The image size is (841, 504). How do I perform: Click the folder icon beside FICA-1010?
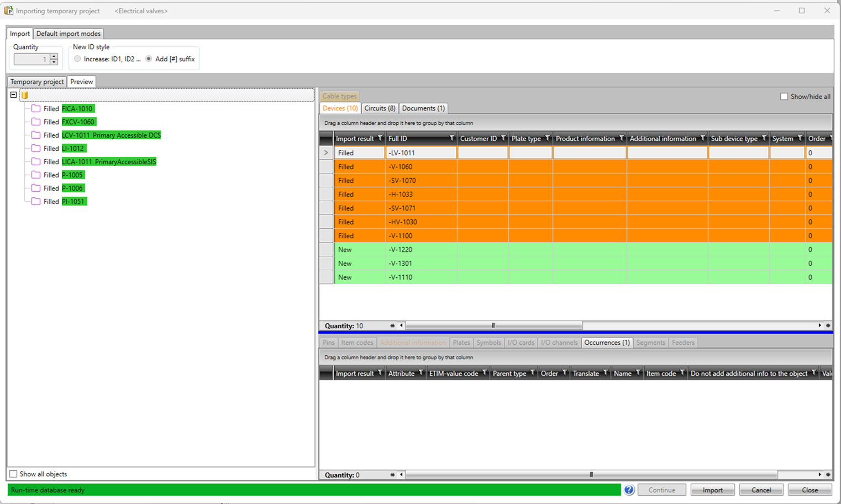click(36, 109)
